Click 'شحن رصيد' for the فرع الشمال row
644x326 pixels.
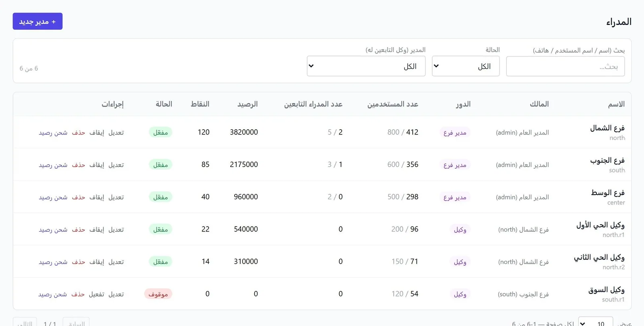pyautogui.click(x=53, y=132)
